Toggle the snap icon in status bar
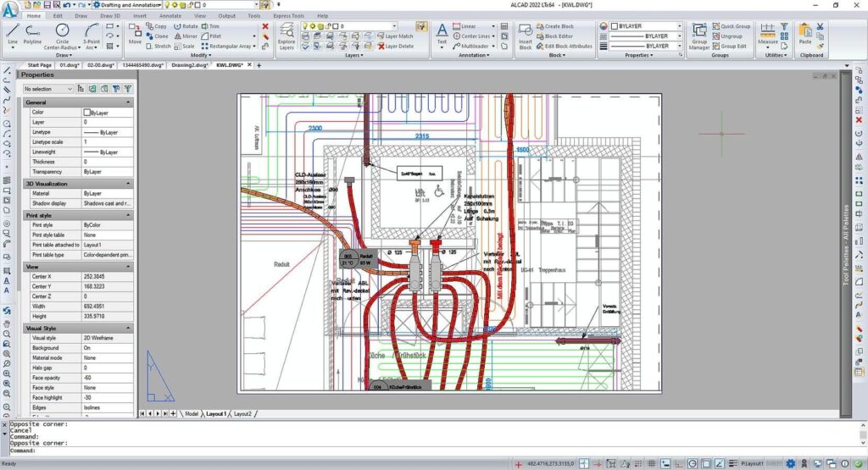 (638, 464)
